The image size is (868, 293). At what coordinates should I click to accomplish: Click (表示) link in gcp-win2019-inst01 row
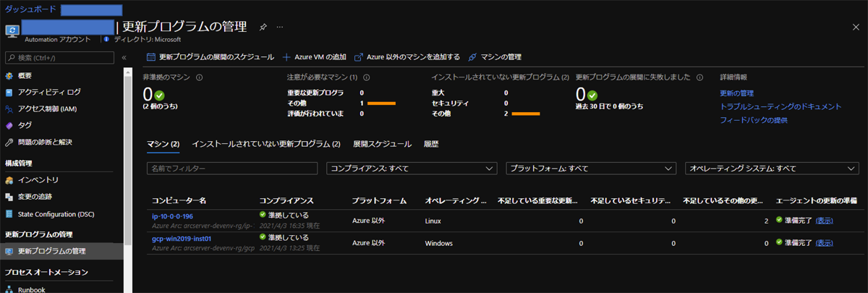[824, 243]
